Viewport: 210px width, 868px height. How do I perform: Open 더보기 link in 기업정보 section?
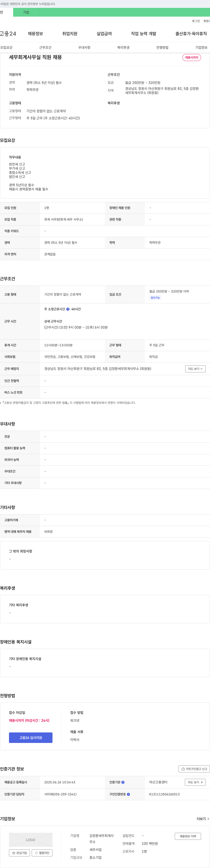click(x=203, y=819)
